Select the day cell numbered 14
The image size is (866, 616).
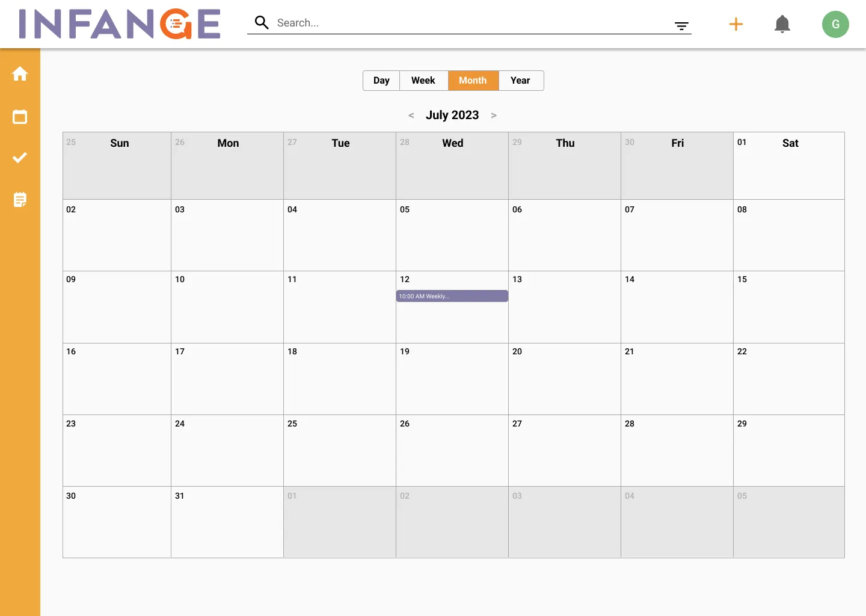(677, 307)
